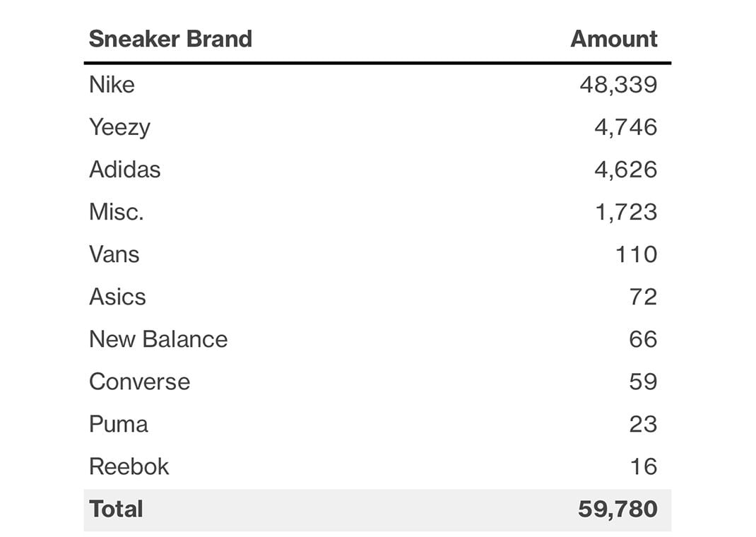Screen dimensions: 756x537
Task: Select the 4,626 amount cell
Action: tap(625, 170)
